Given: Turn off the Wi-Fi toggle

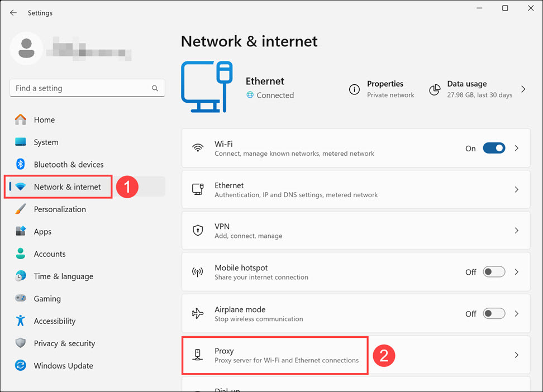Looking at the screenshot, I should click(x=494, y=148).
